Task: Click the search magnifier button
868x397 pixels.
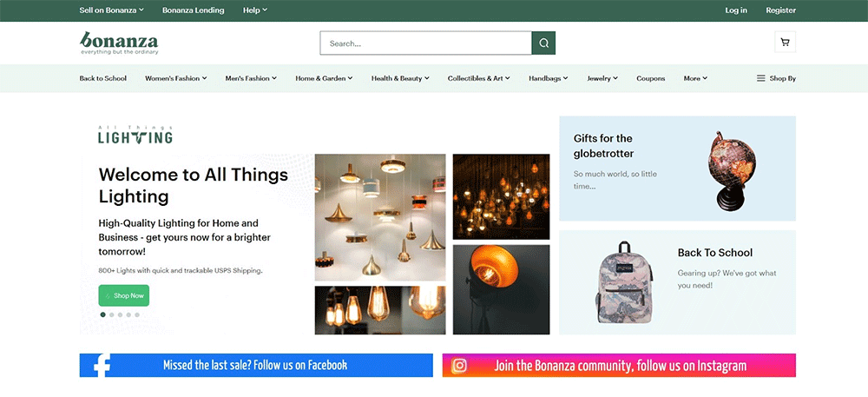Action: (x=543, y=43)
